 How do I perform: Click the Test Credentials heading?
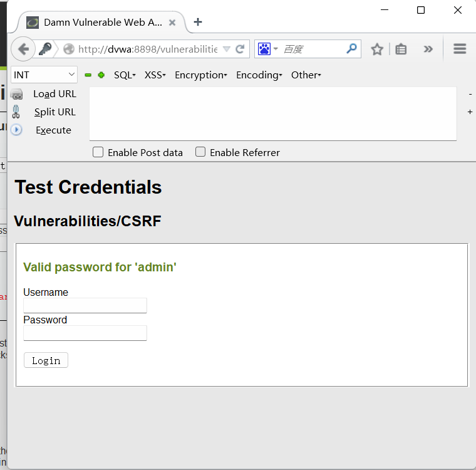click(x=88, y=187)
